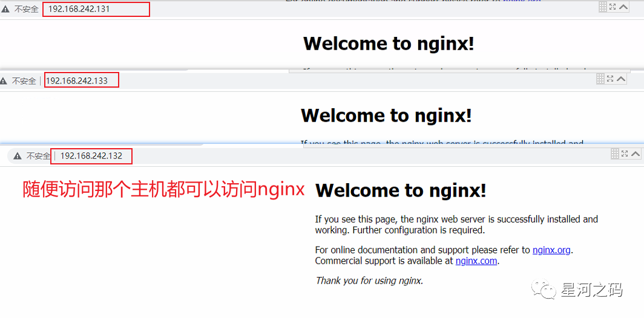The image size is (644, 318).
Task: Click the text 'Thank you for using nginx.'
Action: 369,281
